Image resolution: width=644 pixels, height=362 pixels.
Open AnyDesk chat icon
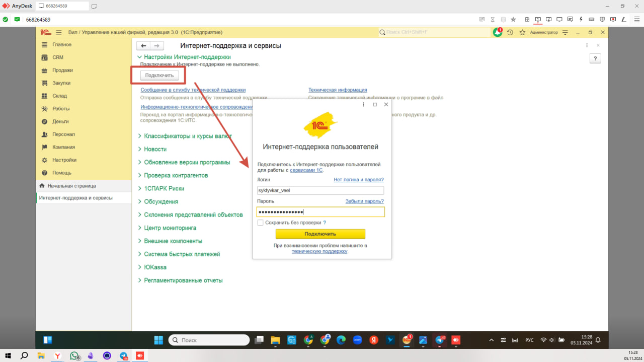[570, 19]
